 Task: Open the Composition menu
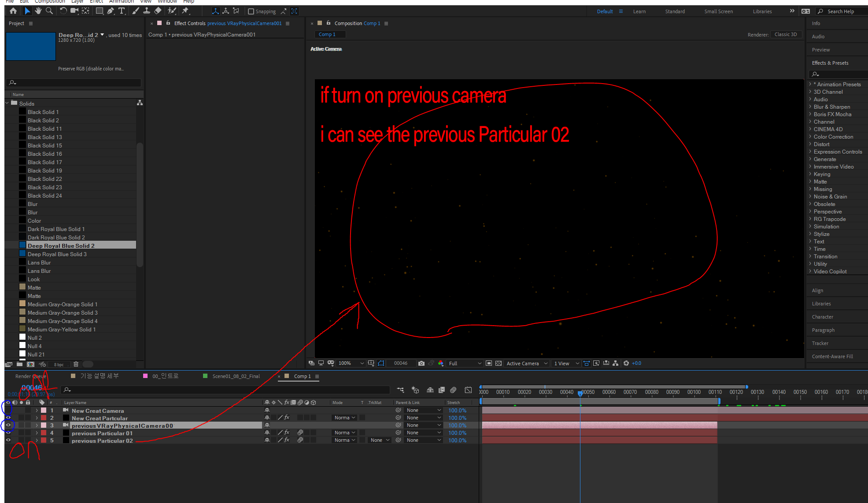coord(50,2)
